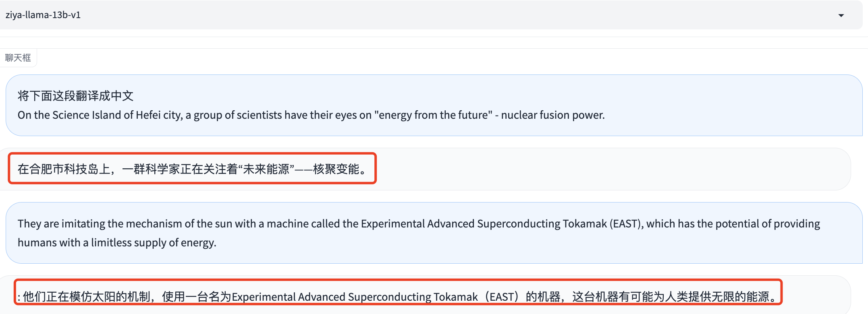The height and width of the screenshot is (314, 868).
Task: Select the 将下面这段翻译成中文 instruction line
Action: [x=76, y=96]
